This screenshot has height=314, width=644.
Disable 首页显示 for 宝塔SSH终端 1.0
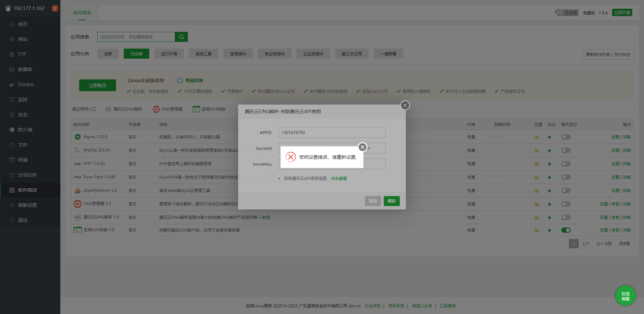coord(566,230)
